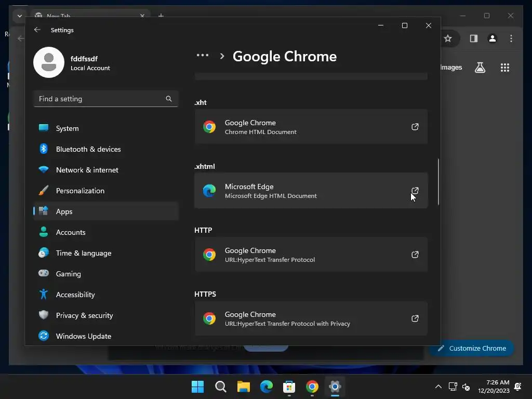Viewport: 532px width, 399px height.
Task: Change default for .xht Google Chrome row
Action: pos(311,127)
